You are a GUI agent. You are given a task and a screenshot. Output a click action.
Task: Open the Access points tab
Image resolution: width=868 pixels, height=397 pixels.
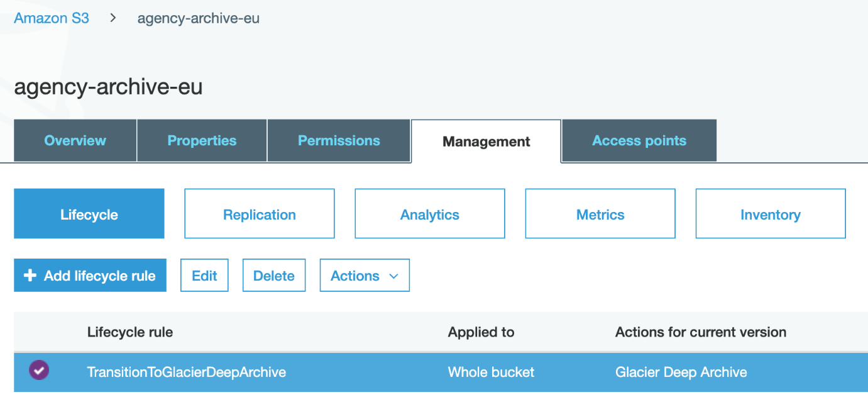[x=639, y=140]
